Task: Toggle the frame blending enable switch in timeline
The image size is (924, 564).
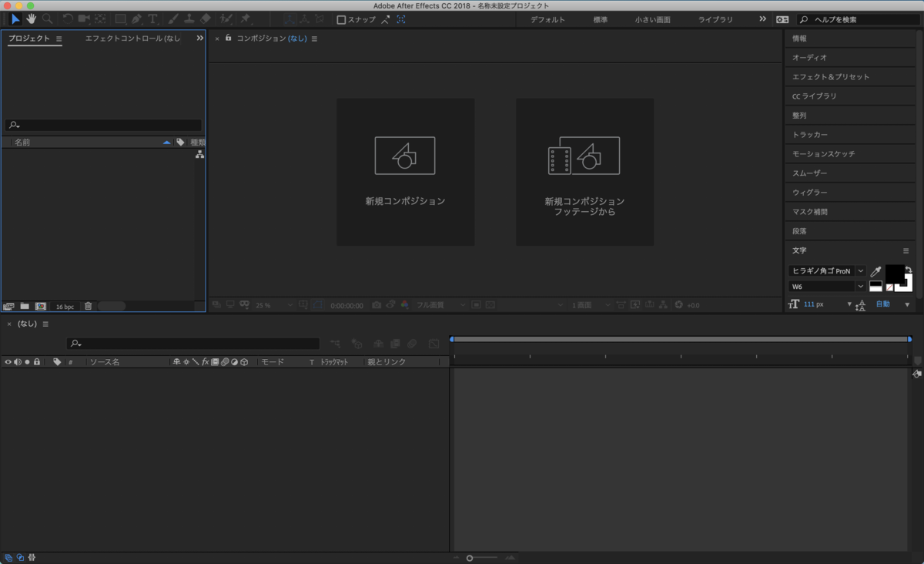Action: 395,344
